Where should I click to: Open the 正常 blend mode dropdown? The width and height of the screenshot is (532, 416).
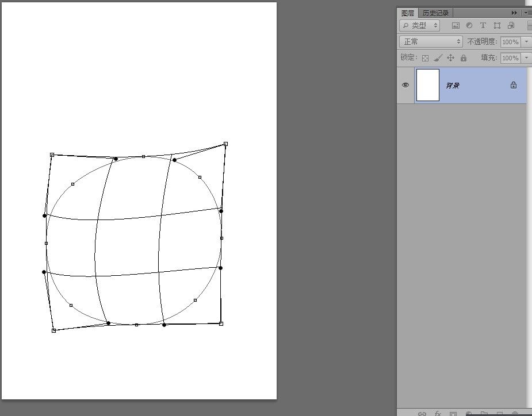coord(431,42)
